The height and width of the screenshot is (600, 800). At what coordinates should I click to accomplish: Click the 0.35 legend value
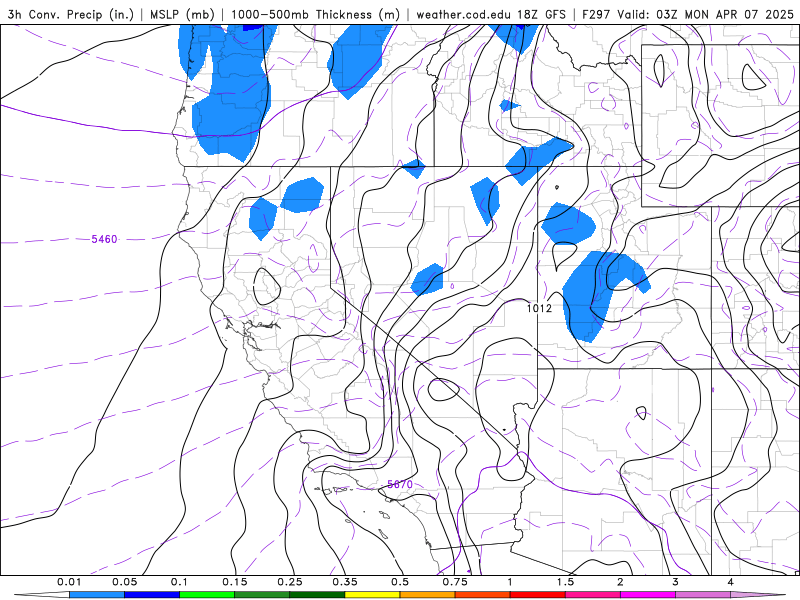point(345,582)
